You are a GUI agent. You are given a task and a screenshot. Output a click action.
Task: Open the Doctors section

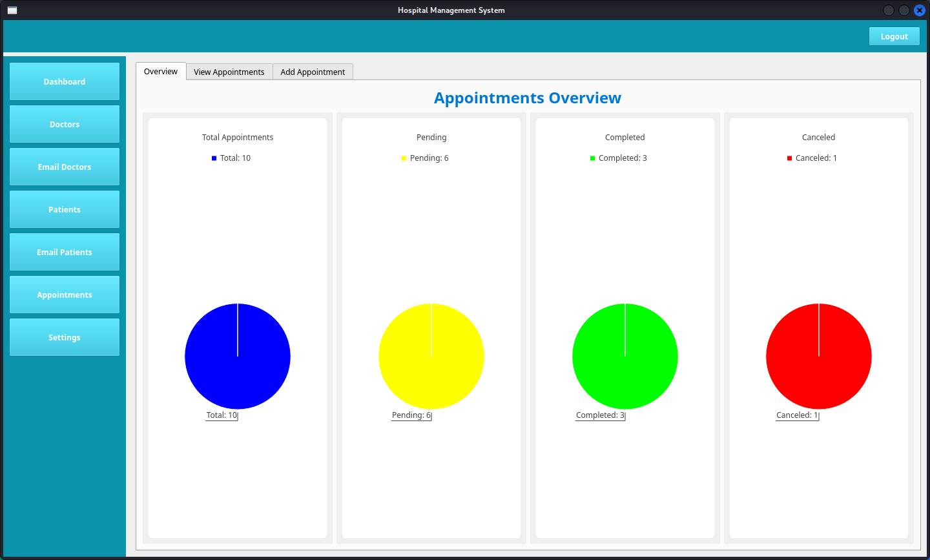(64, 124)
